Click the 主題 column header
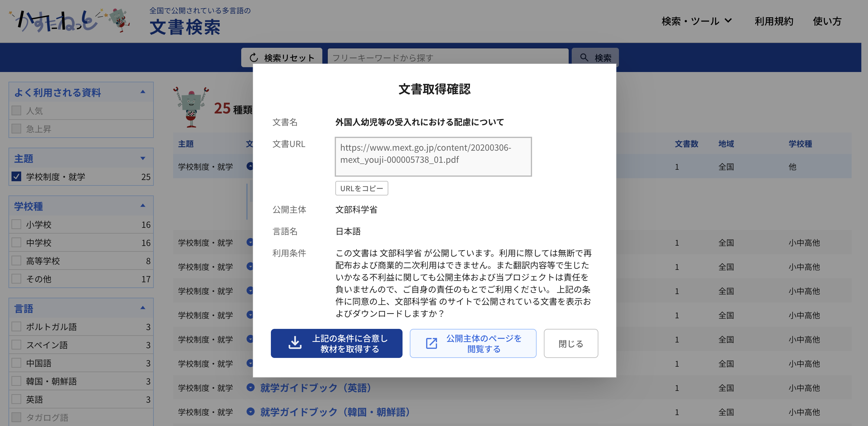This screenshot has height=426, width=868. pos(186,144)
